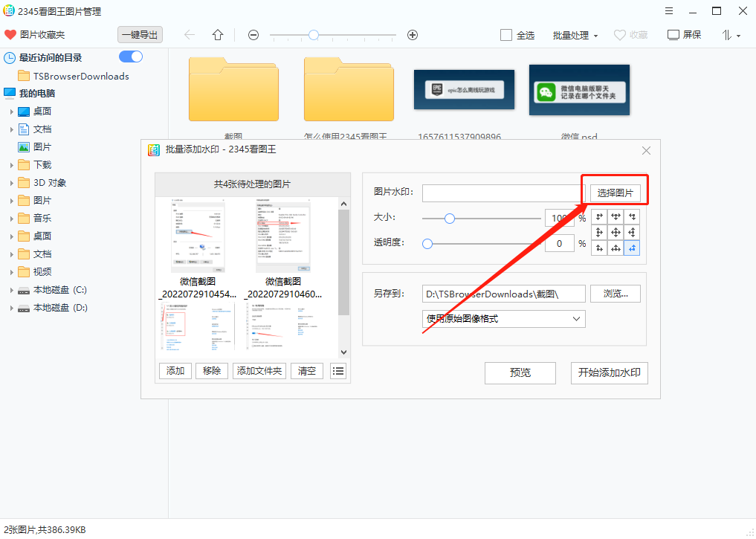
Task: Set watermark position to top-left corner
Action: (x=600, y=217)
